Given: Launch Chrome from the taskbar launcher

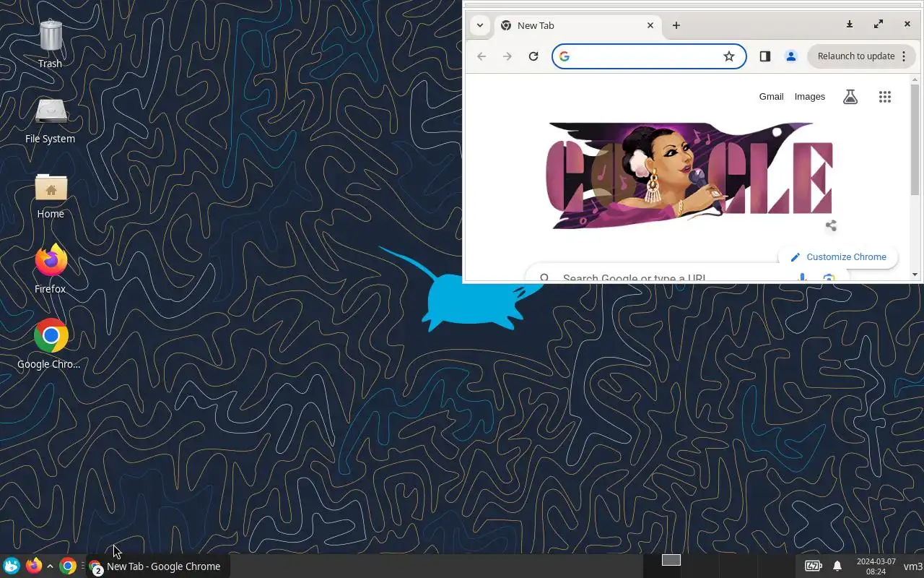Looking at the screenshot, I should click(x=68, y=566).
